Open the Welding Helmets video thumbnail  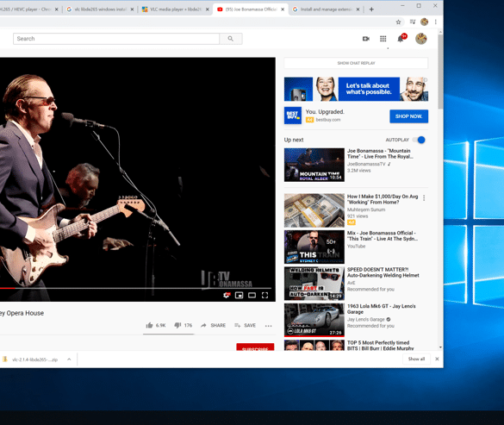(x=314, y=284)
